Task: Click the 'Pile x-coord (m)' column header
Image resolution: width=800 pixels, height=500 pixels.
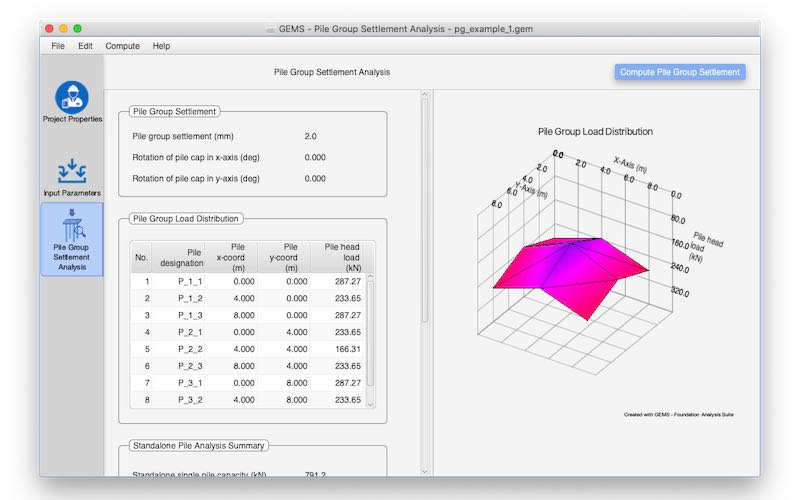Action: click(x=231, y=257)
